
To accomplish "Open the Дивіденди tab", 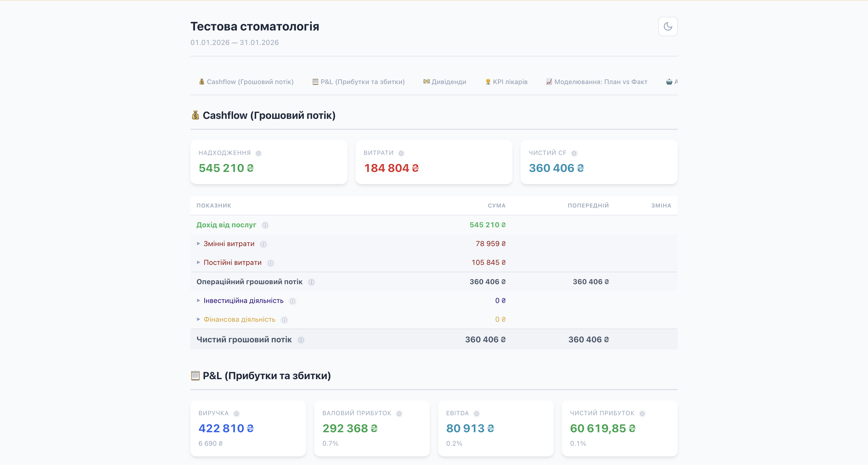I will pos(445,82).
